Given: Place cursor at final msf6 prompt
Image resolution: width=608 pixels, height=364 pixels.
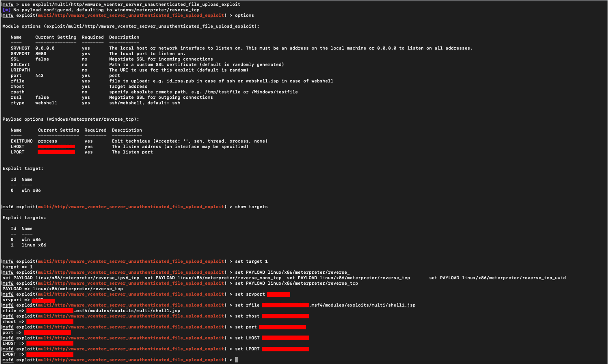Looking at the screenshot, I should click(x=236, y=360).
